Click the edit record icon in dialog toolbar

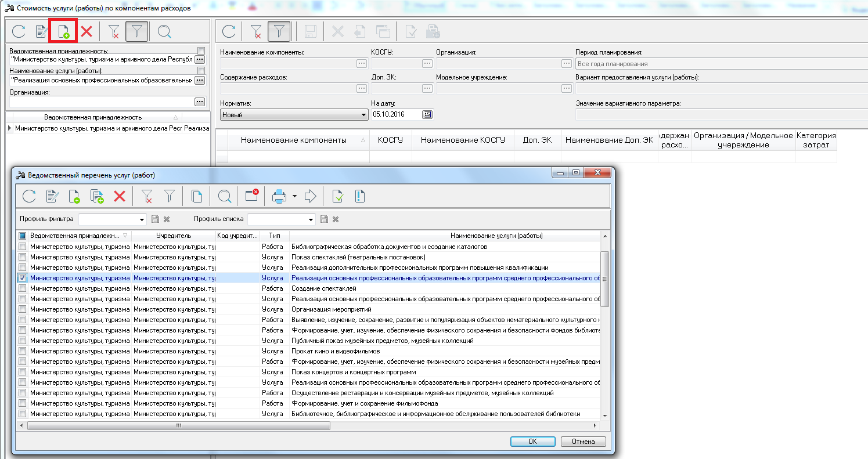tap(52, 197)
